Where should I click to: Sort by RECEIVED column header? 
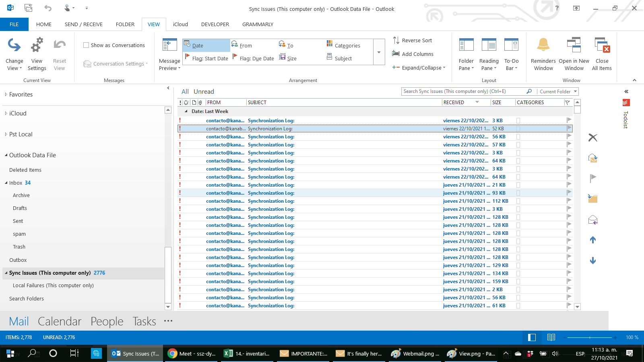466,103
